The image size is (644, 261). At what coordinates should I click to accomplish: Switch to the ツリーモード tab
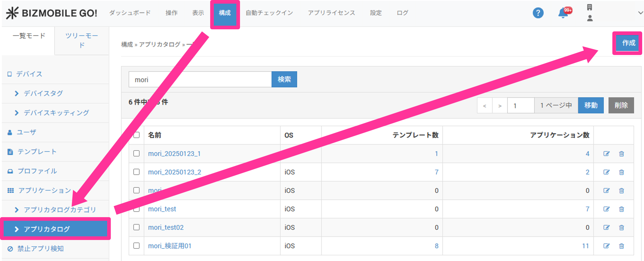(81, 40)
